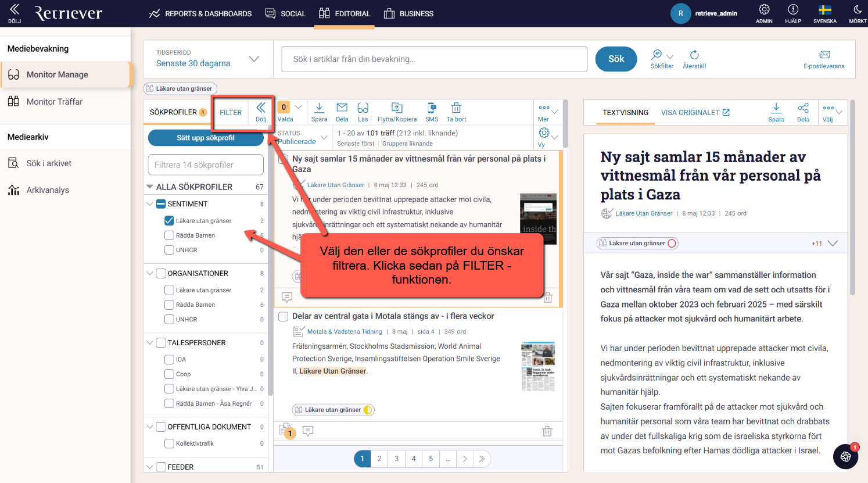
Task: Delete the Motala article with trash icon
Action: [547, 431]
